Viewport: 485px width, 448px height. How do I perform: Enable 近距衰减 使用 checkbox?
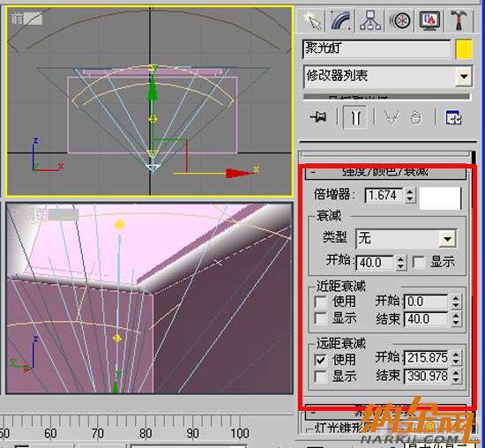pyautogui.click(x=320, y=302)
